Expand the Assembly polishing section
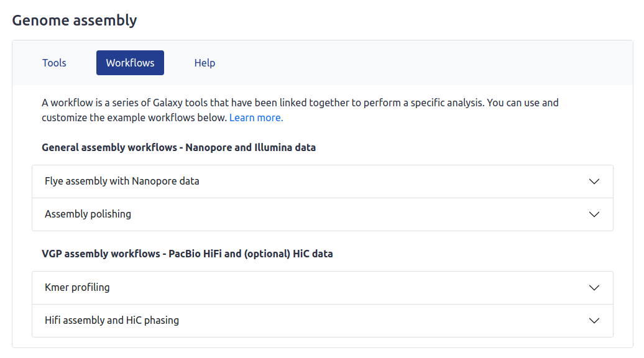Viewport: 644px width, 358px height. coord(88,214)
